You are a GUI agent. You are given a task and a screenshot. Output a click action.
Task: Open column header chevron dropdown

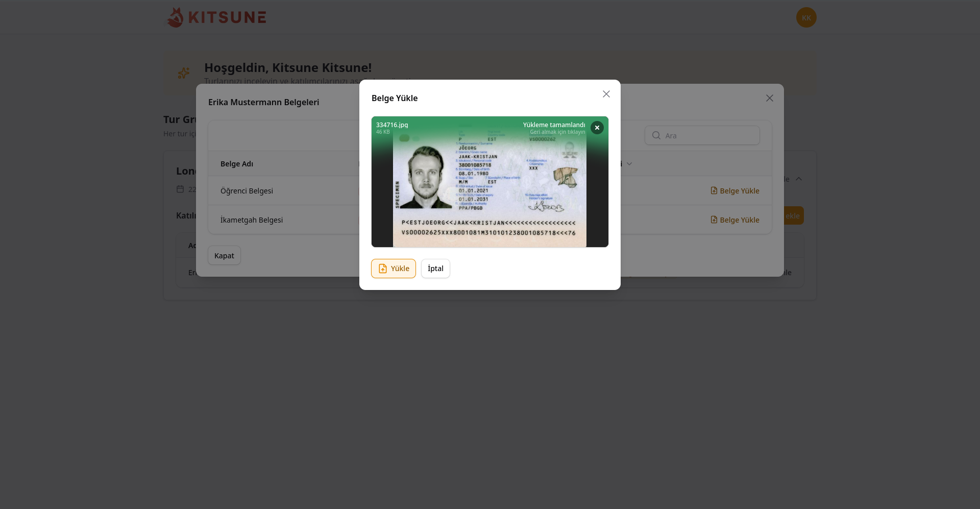click(629, 164)
